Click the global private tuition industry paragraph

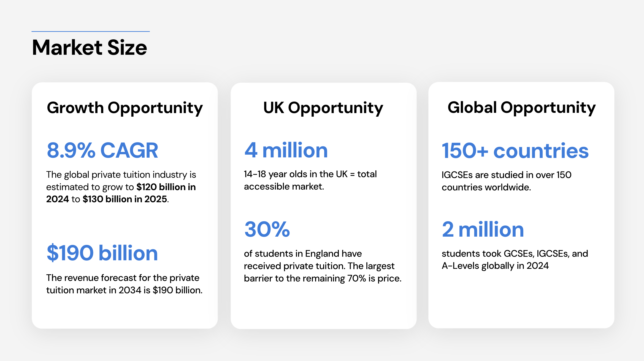(121, 187)
